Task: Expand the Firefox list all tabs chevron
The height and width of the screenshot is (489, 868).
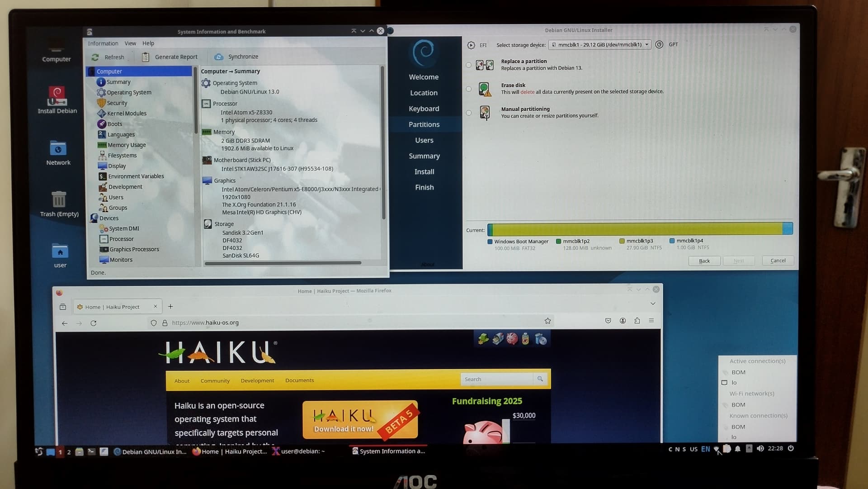Action: 653,304
